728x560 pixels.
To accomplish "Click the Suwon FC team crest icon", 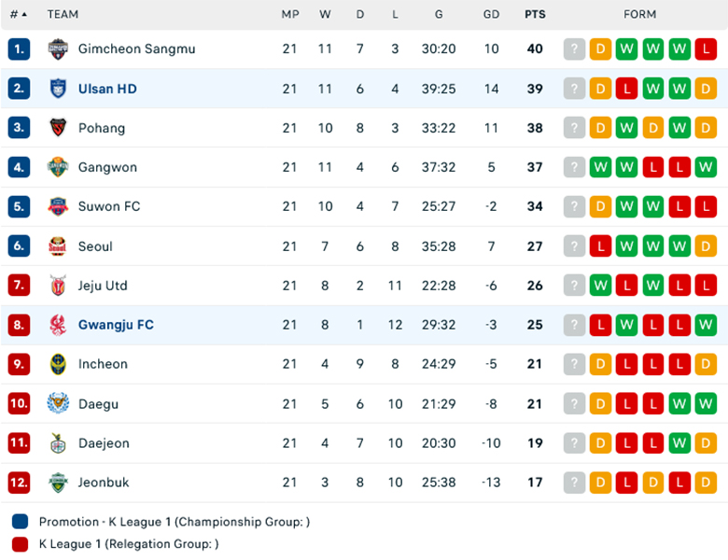I will [58, 206].
